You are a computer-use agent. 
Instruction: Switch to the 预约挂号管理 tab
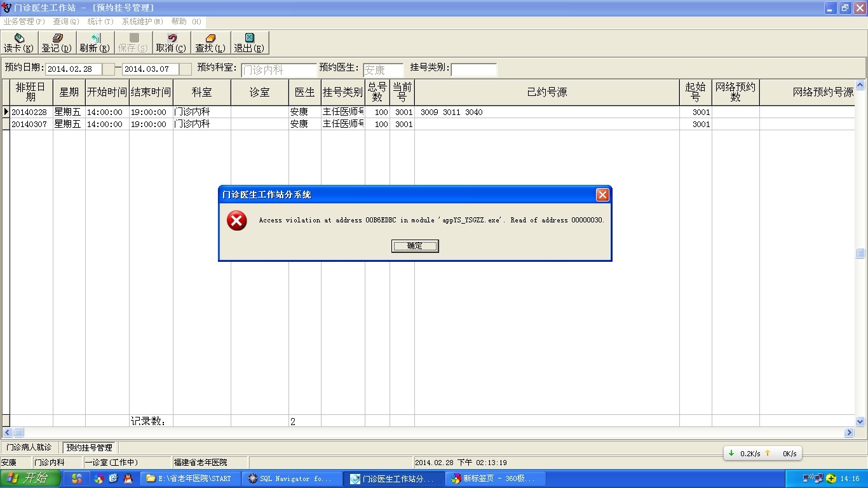[90, 447]
